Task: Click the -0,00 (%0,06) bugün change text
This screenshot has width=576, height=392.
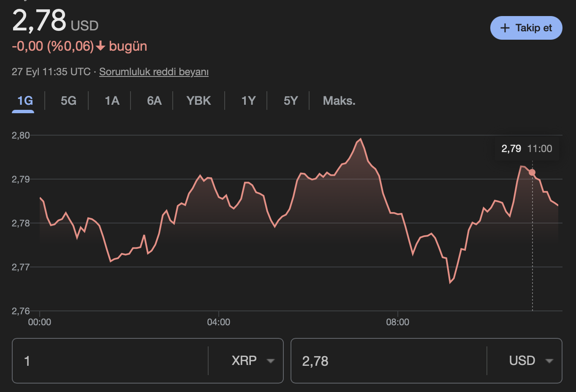Action: (79, 46)
